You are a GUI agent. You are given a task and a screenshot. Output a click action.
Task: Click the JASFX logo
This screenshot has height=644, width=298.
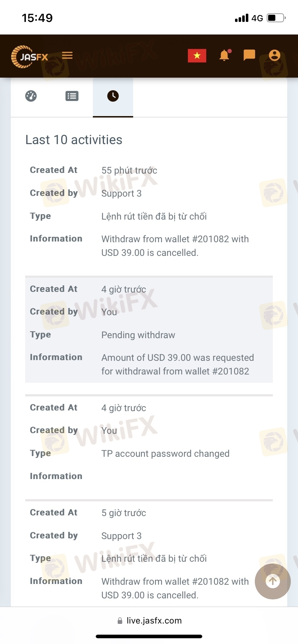30,56
